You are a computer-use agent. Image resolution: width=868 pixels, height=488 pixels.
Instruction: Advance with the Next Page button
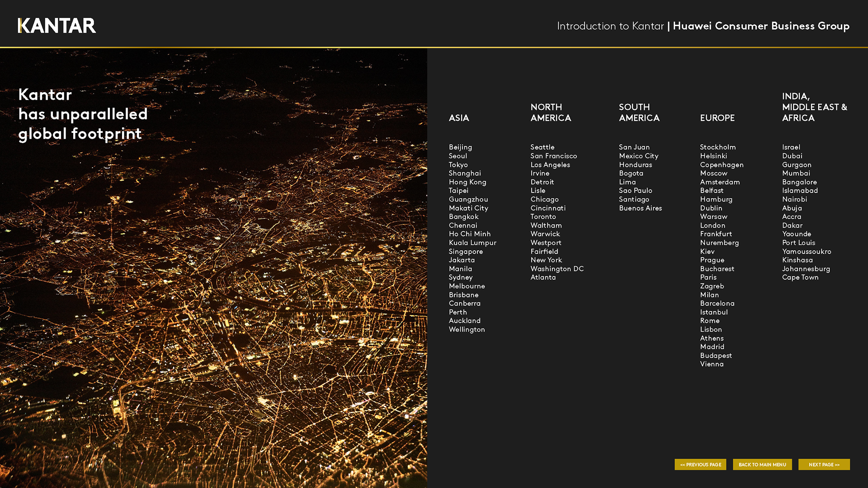point(824,465)
